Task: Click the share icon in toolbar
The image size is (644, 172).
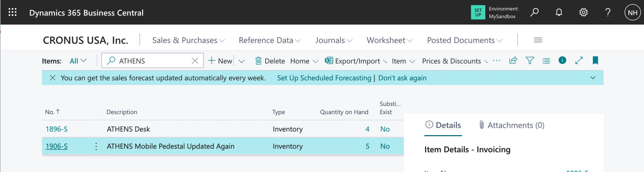Action: [x=513, y=60]
